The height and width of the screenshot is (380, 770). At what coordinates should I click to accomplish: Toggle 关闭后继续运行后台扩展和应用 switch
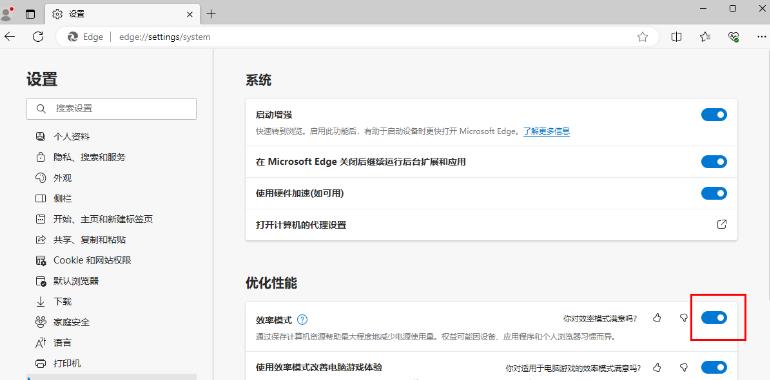point(714,162)
